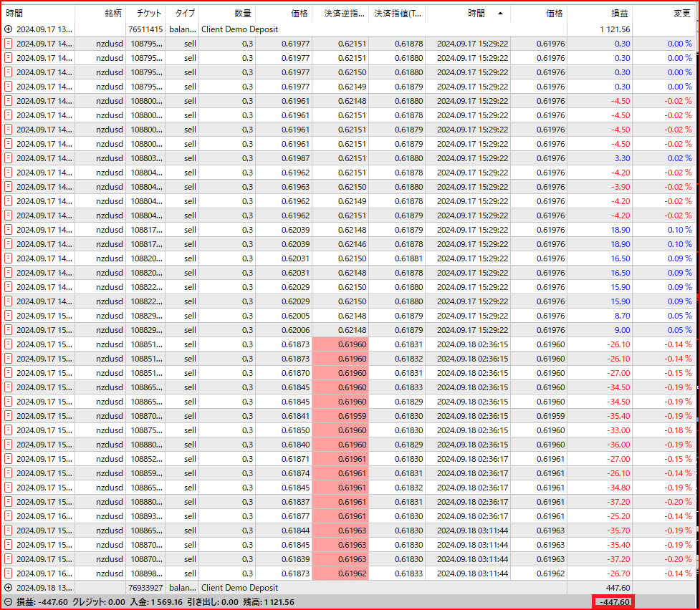Select the 0.61987 open price cell
The image size is (700, 610).
(x=284, y=158)
